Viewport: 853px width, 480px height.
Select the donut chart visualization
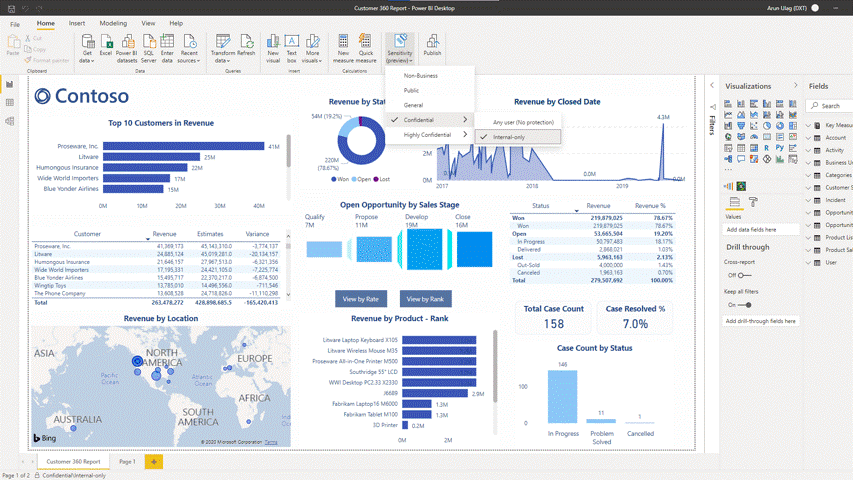(780, 125)
